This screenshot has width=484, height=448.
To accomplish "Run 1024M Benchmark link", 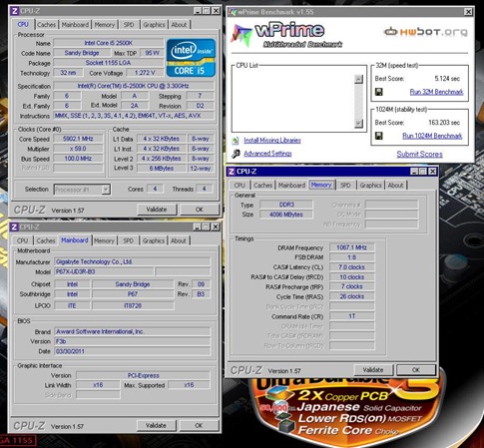I will tap(432, 136).
